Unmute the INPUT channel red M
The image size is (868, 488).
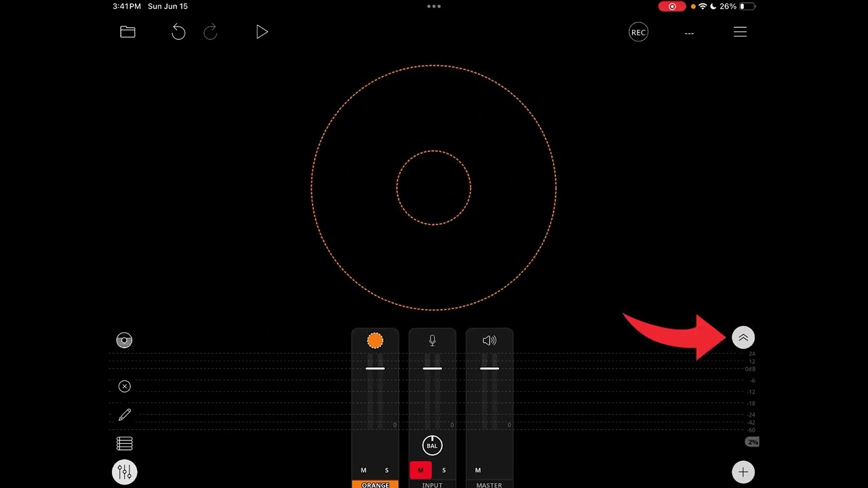coord(420,470)
